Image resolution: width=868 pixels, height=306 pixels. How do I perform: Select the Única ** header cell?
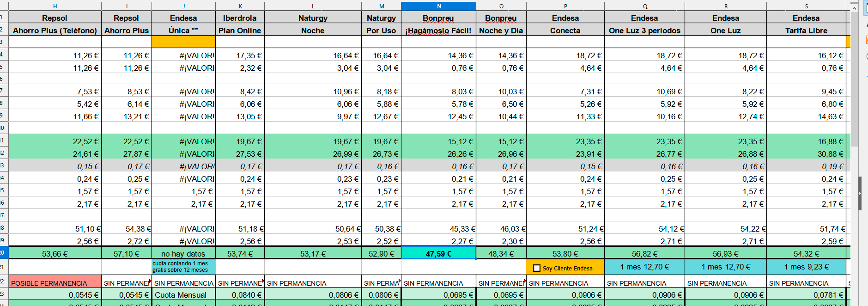point(184,31)
